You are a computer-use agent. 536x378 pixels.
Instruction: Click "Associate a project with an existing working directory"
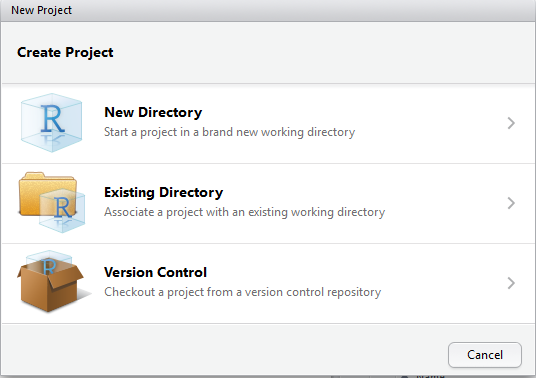[244, 212]
